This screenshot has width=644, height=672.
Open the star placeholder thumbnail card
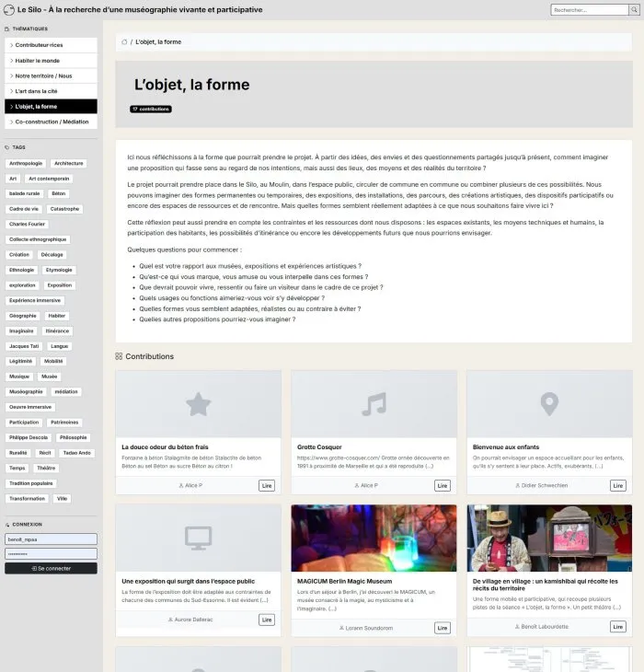point(198,404)
